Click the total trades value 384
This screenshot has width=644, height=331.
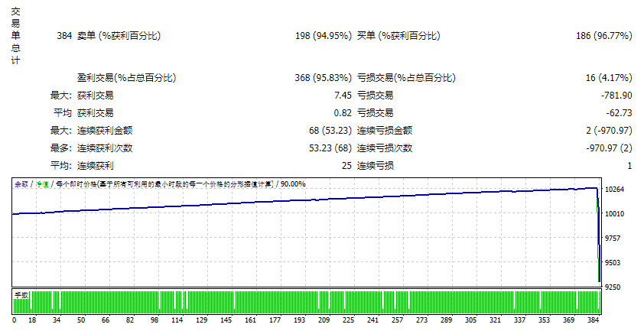[64, 36]
